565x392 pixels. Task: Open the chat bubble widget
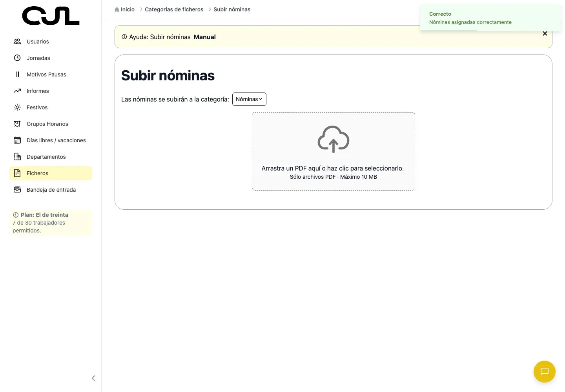tap(545, 372)
